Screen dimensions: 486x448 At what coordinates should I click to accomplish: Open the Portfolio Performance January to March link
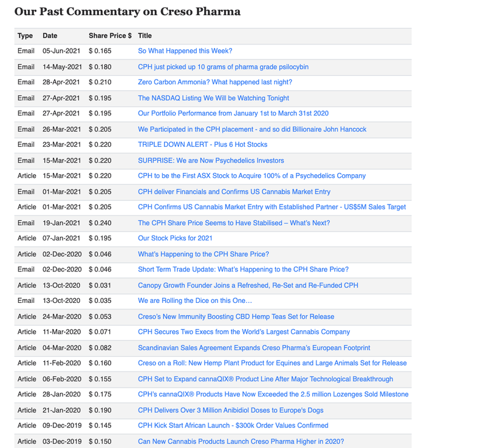pyautogui.click(x=233, y=114)
